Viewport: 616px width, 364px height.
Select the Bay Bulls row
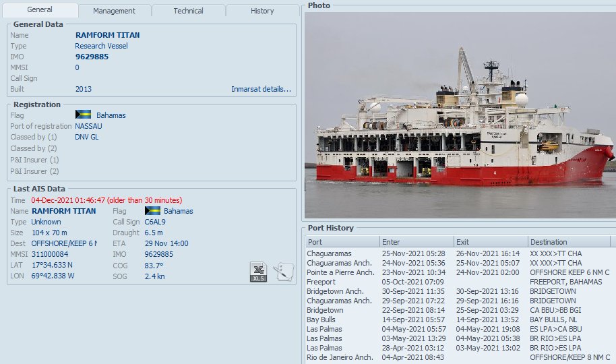tap(459, 320)
